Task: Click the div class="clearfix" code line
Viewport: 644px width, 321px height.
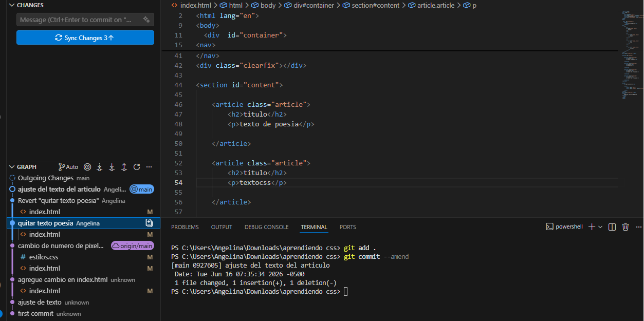Action: [x=251, y=65]
